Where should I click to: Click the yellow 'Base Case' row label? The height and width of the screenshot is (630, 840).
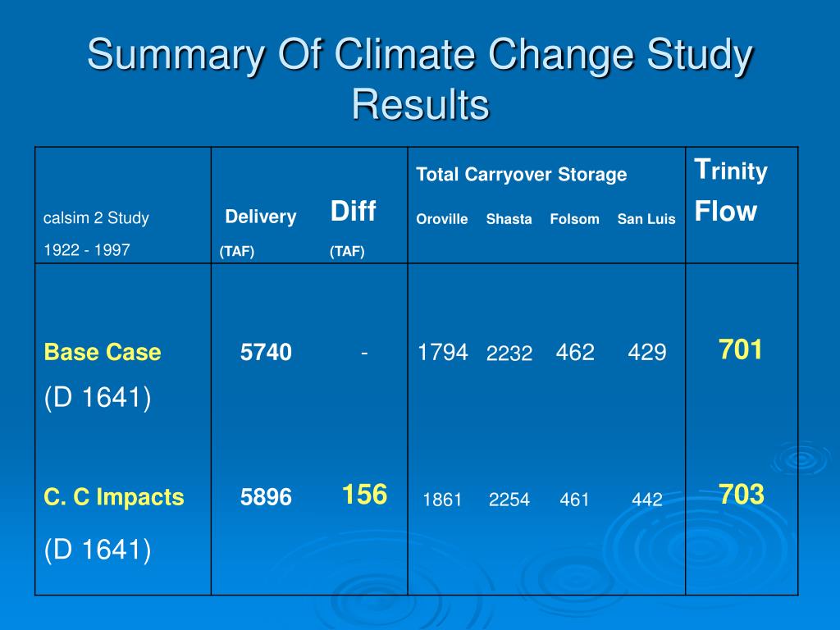[x=103, y=352]
